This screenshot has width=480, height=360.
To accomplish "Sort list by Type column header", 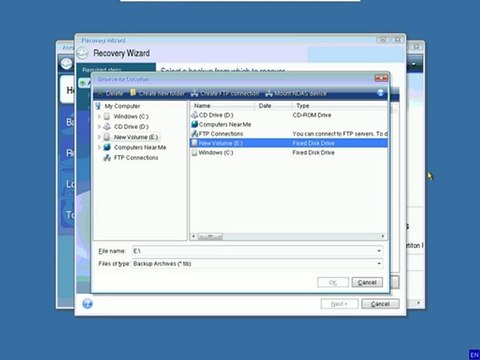I will click(x=340, y=106).
